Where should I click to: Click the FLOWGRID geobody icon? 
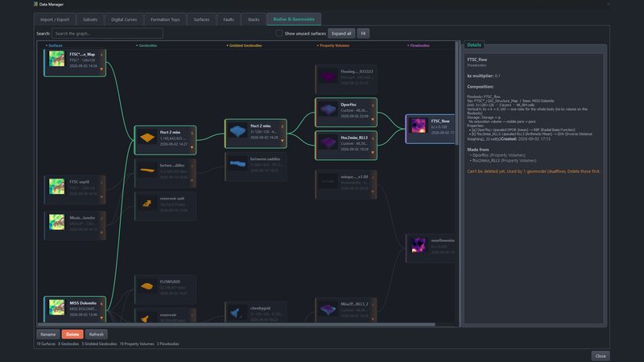pos(147,286)
